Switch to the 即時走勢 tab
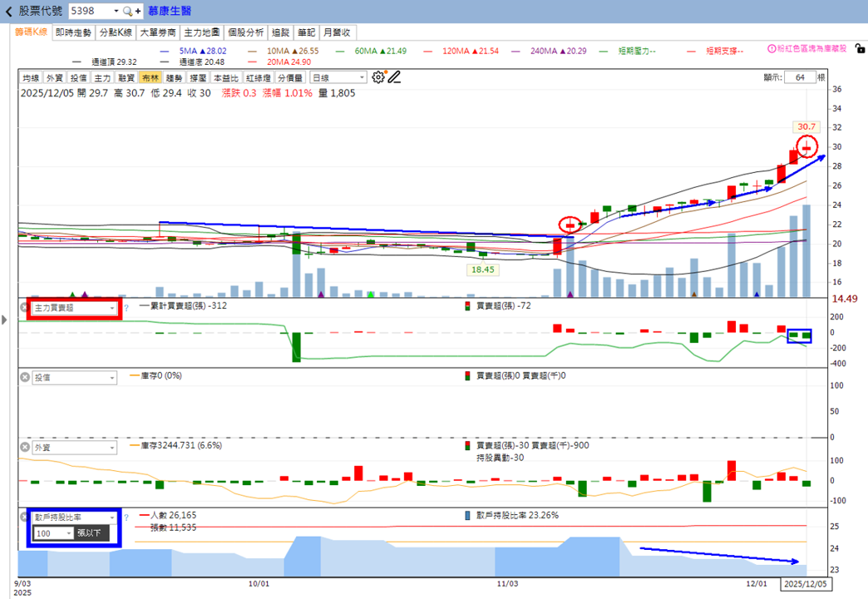The width and height of the screenshot is (868, 599). [73, 32]
